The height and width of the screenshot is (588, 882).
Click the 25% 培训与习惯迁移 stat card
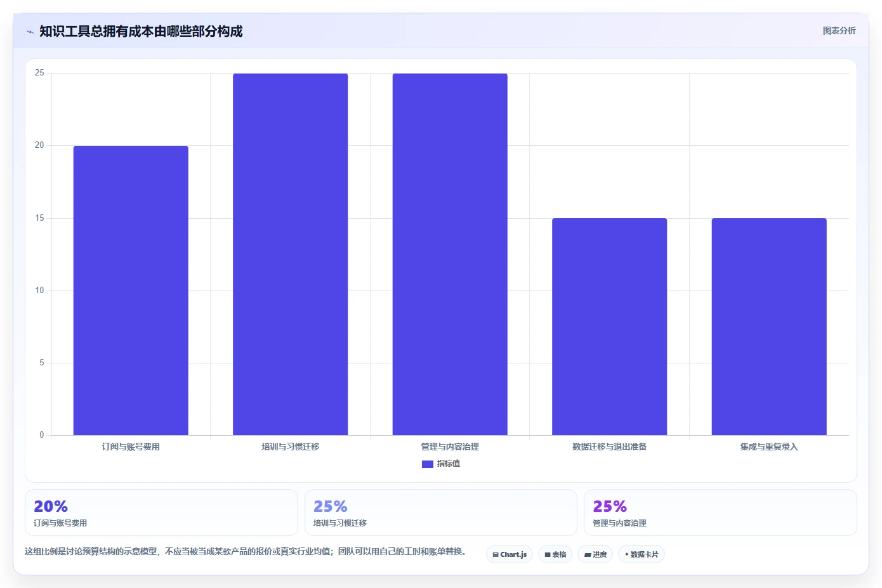[441, 513]
